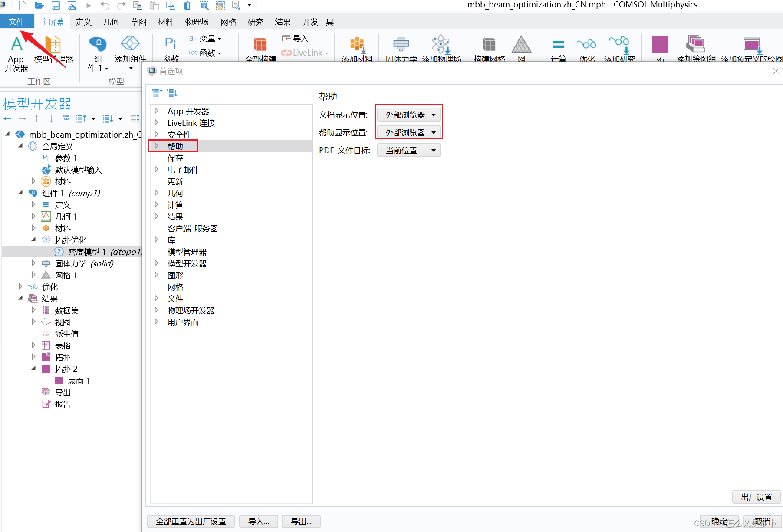Click the back arrow in 模型开发器 toolbar
Viewport: 783px width, 532px height.
(7, 118)
